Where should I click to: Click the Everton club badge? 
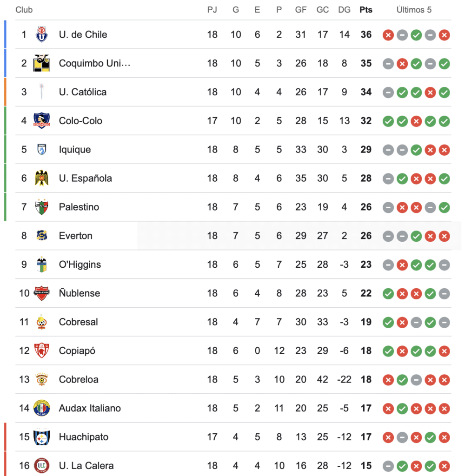click(42, 236)
